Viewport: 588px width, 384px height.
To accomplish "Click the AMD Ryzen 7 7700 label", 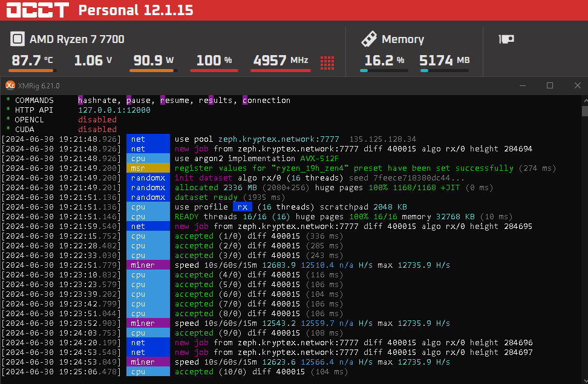I will (77, 39).
